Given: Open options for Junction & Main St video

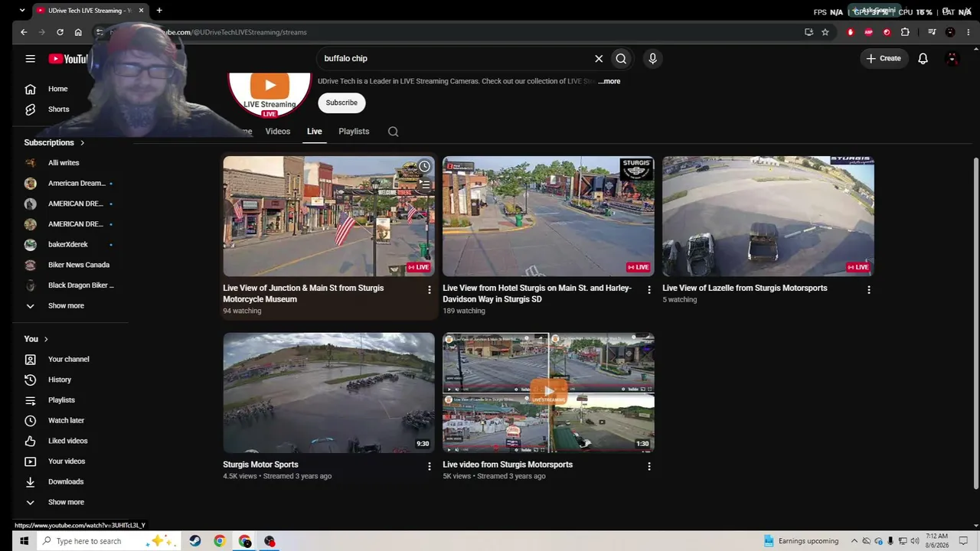Looking at the screenshot, I should pyautogui.click(x=429, y=290).
